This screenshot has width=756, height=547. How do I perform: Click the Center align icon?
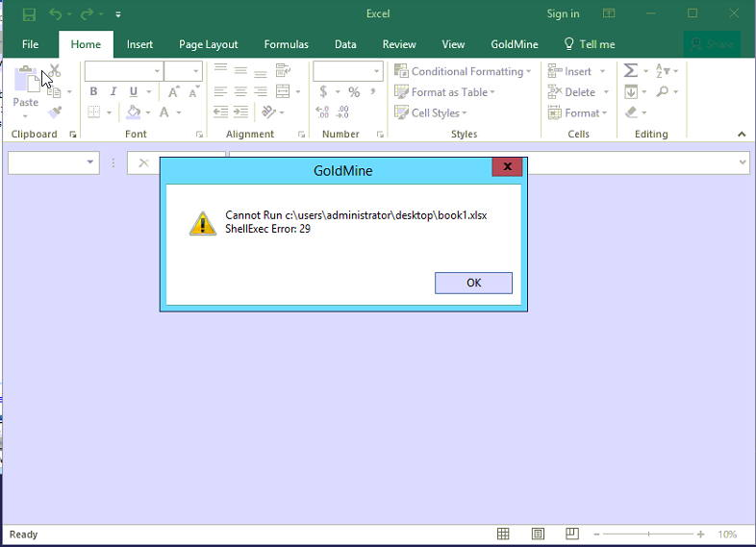coord(240,92)
